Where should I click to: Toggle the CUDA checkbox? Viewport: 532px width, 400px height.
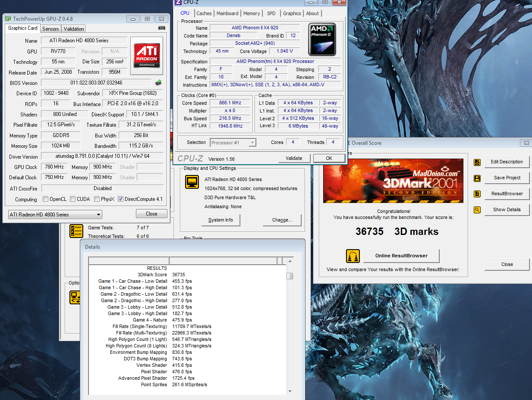coord(72,199)
